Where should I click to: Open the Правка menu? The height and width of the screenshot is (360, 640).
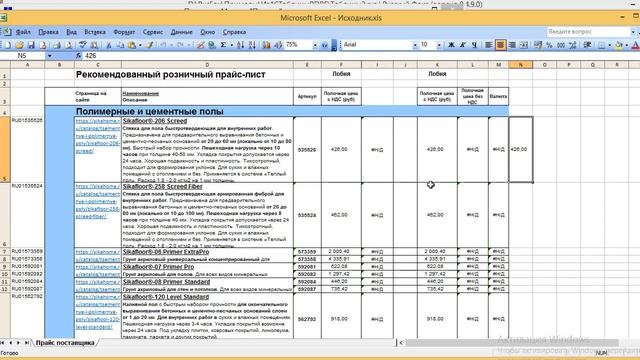click(48, 32)
